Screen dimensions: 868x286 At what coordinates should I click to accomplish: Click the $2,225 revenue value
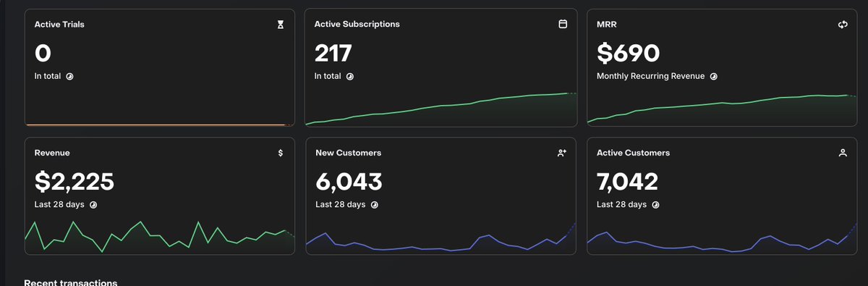[75, 182]
